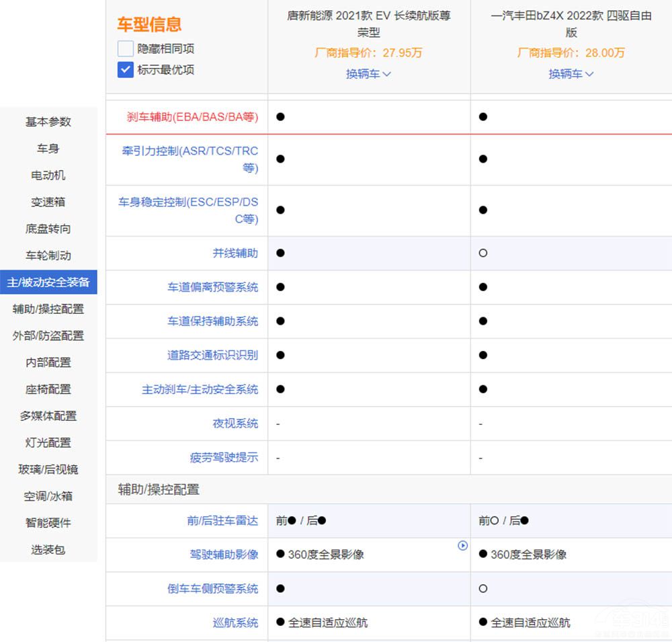This screenshot has height=642, width=672.
Task: Click the 巡航系统 link
Action: 235,623
